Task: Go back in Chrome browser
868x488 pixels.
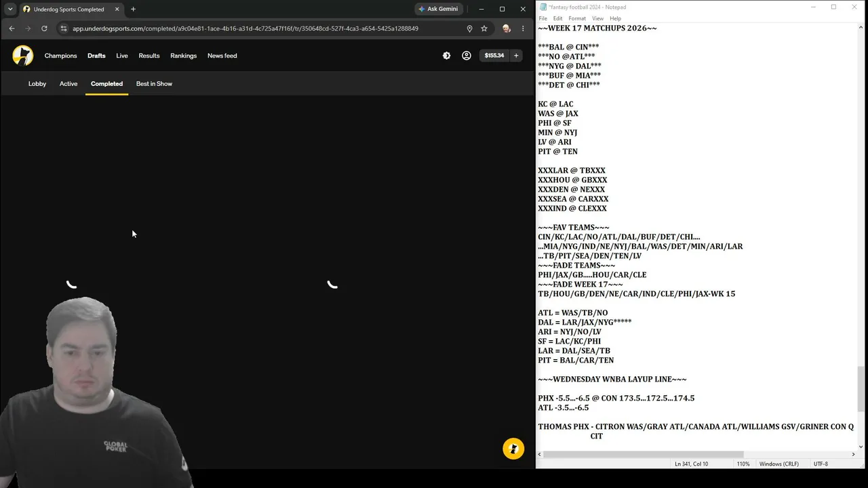Action: pyautogui.click(x=12, y=28)
